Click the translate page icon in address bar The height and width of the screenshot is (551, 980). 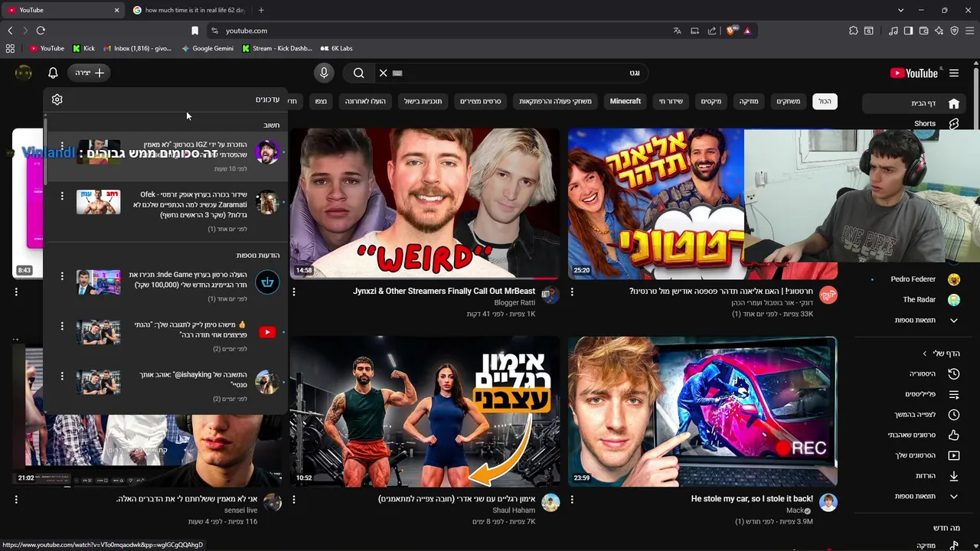pyautogui.click(x=677, y=31)
